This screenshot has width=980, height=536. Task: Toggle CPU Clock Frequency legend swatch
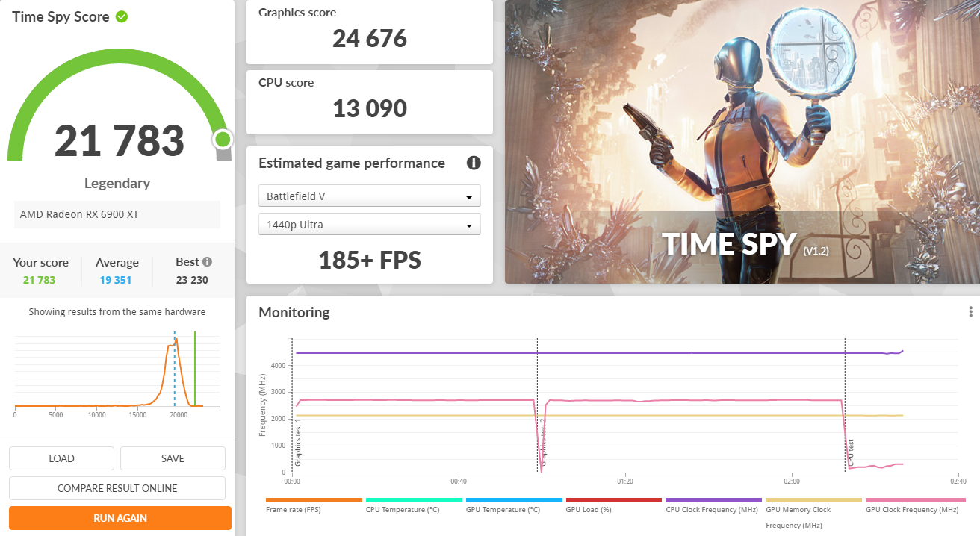713,500
